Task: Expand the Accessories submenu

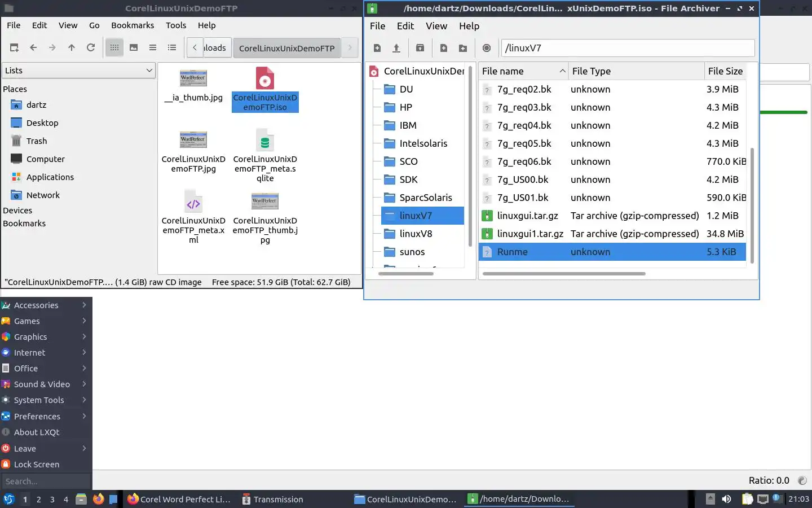Action: pyautogui.click(x=46, y=305)
